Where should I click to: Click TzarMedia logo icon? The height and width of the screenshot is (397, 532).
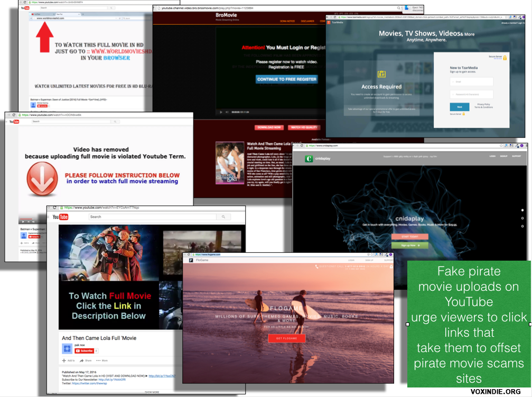coord(329,22)
